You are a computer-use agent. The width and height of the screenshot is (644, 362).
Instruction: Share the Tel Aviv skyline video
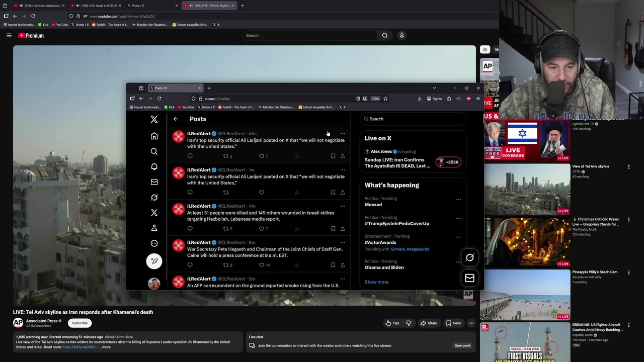point(429,323)
